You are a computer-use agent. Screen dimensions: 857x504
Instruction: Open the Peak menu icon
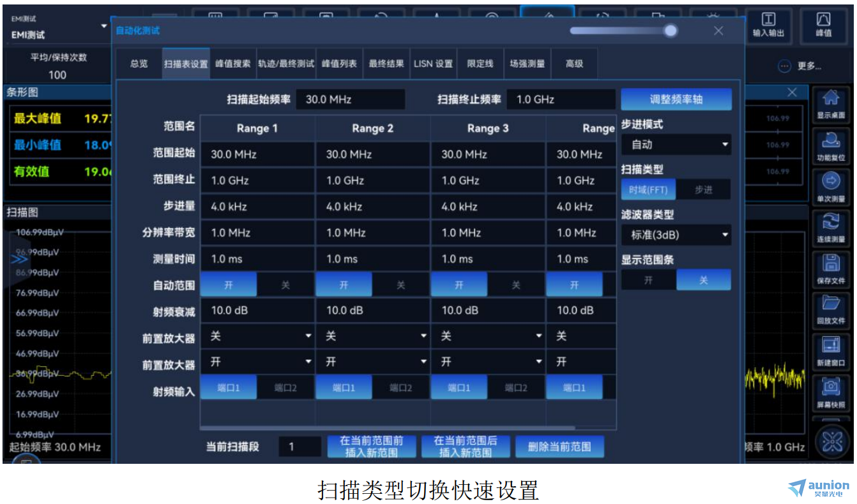coord(824,26)
